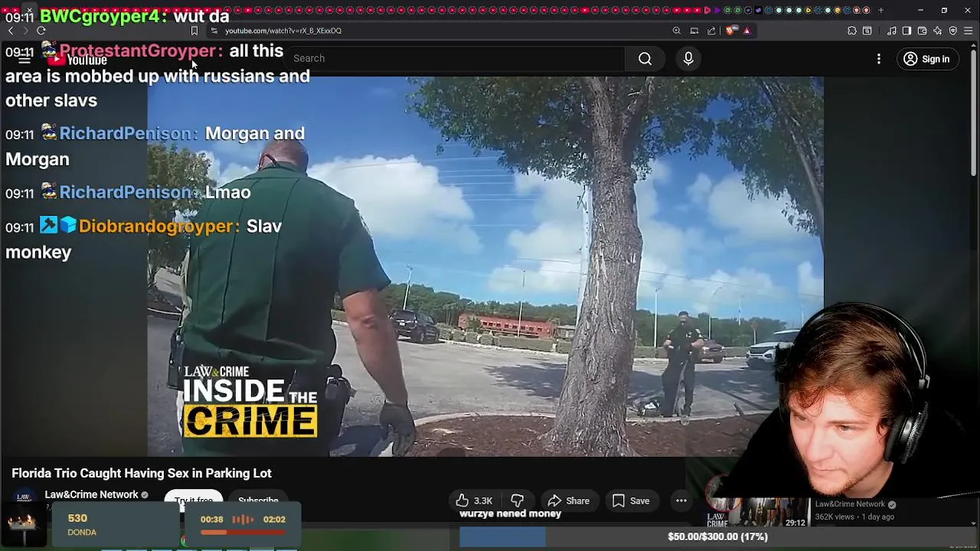Click the browser vertical scrollbar
The width and height of the screenshot is (980, 551).
pyautogui.click(x=974, y=115)
